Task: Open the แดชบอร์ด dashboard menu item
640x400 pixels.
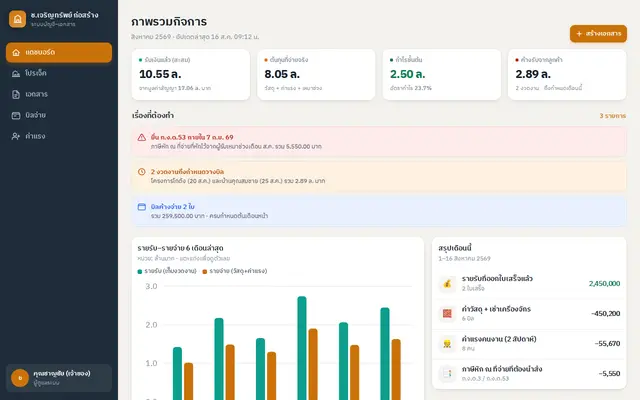Action: (59, 53)
